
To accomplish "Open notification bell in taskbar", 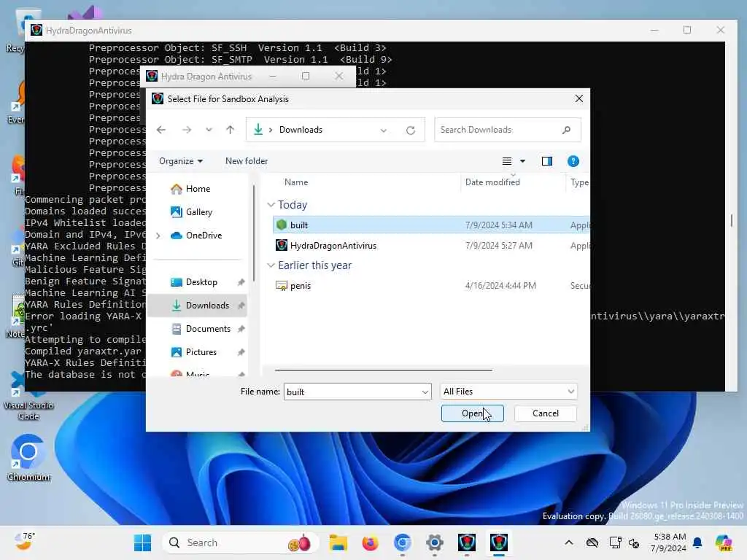I will pyautogui.click(x=697, y=542).
